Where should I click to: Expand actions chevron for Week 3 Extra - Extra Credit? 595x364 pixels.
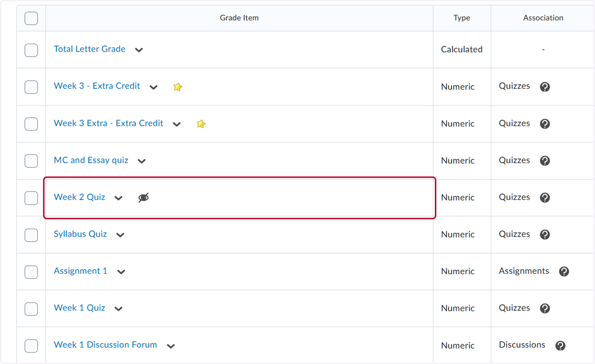click(177, 124)
